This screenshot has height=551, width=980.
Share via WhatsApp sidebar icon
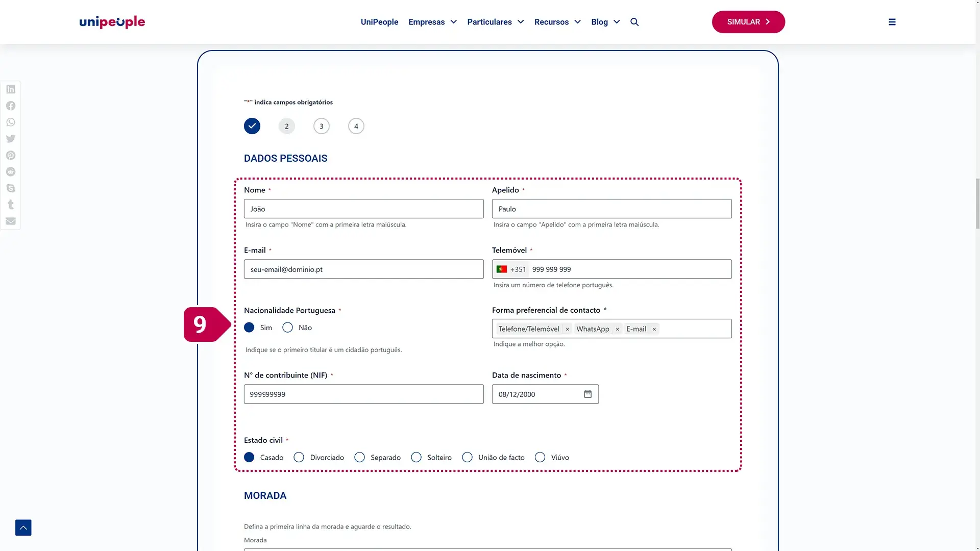pos(11,122)
